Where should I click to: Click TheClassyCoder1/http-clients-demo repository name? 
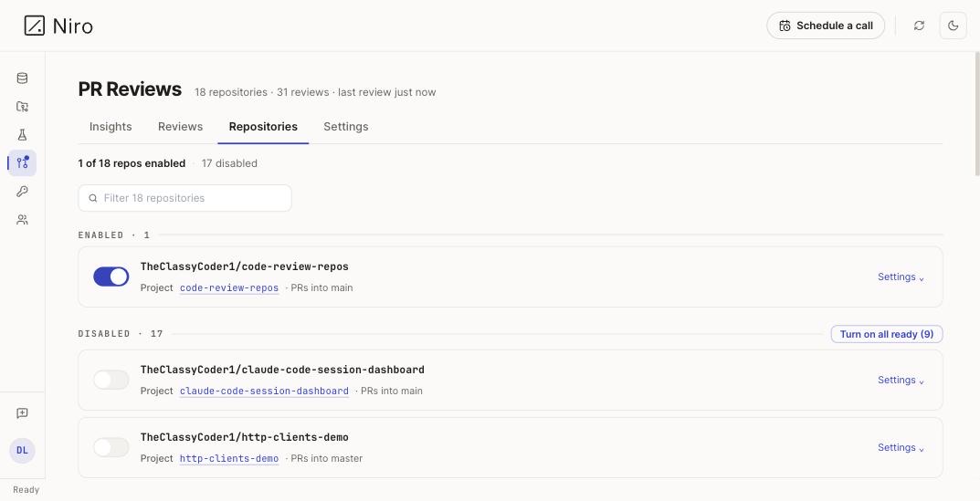(x=245, y=437)
